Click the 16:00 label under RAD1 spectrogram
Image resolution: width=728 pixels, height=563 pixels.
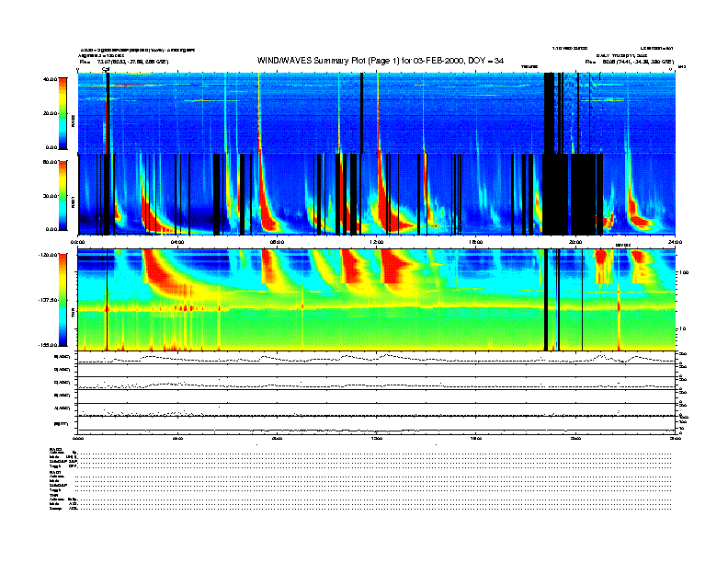pyautogui.click(x=476, y=242)
